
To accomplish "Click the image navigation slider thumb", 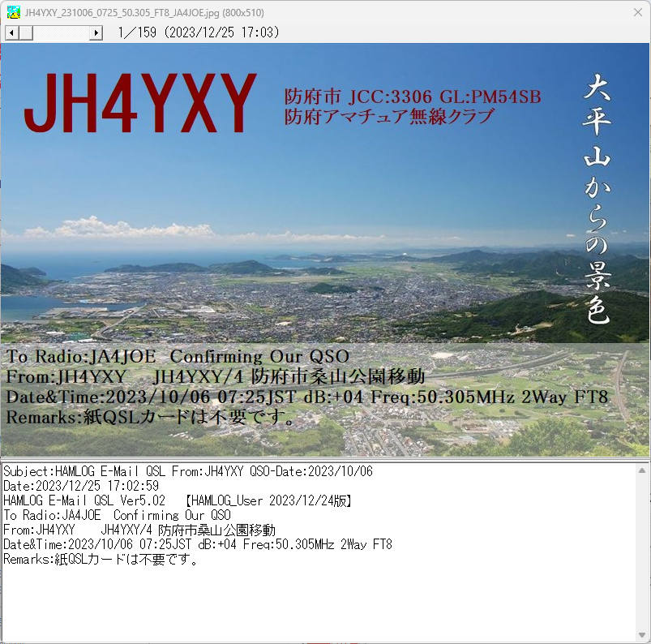I will click(x=26, y=32).
